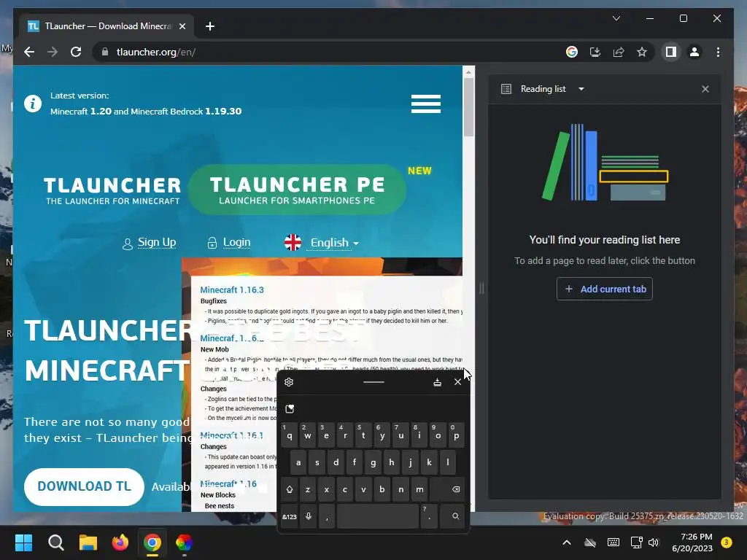Image resolution: width=747 pixels, height=560 pixels.
Task: Open TLauncher PE smartphones banner
Action: [x=298, y=190]
